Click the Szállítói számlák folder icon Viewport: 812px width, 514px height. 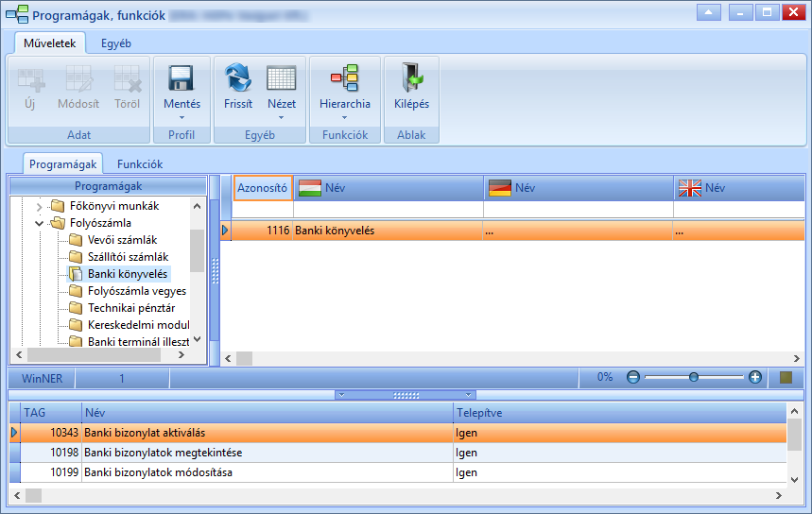click(76, 257)
